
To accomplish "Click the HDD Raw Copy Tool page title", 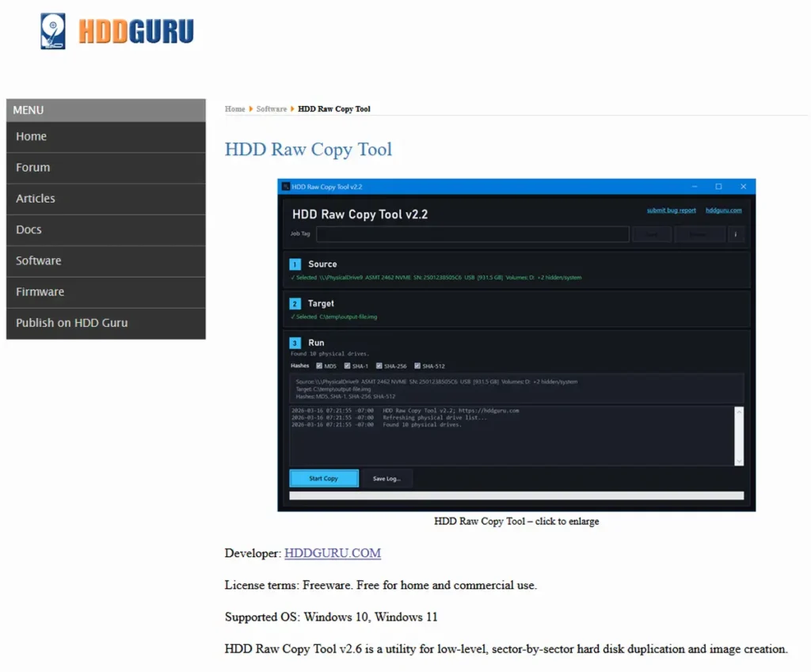I will (308, 150).
